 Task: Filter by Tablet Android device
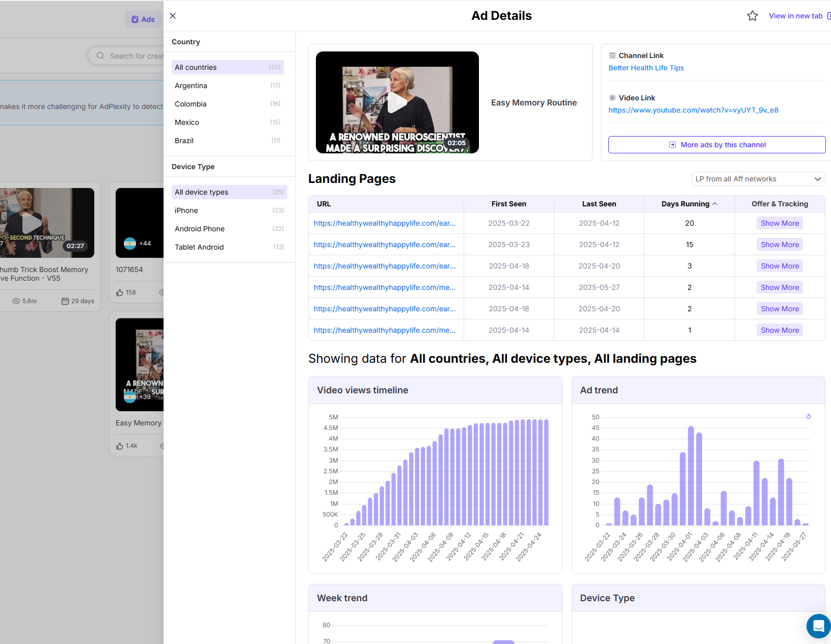(229, 247)
